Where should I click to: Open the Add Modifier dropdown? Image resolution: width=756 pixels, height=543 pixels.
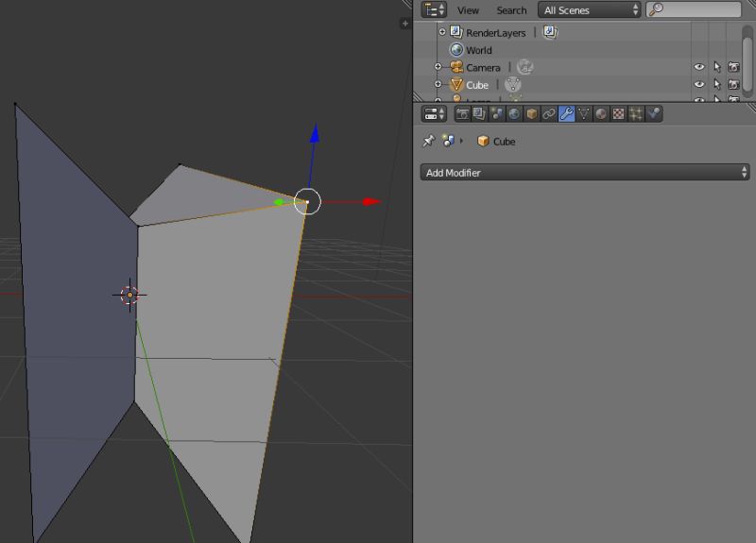tap(585, 173)
